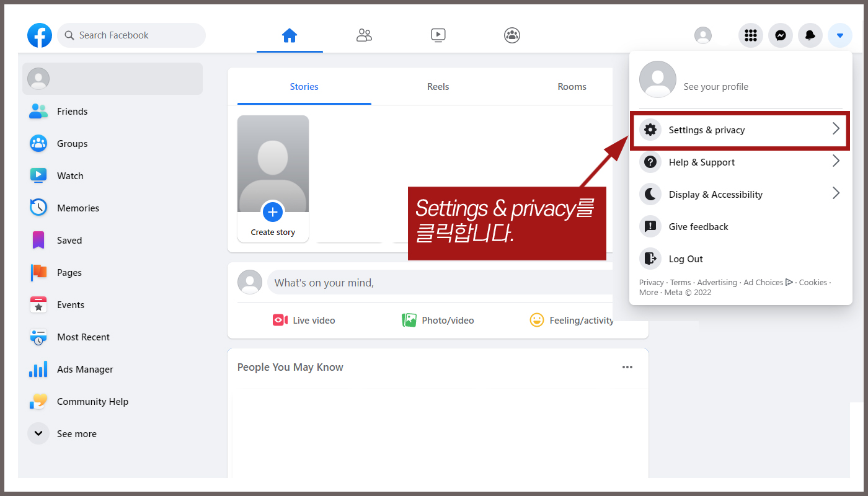The image size is (868, 496).
Task: Switch to the Stories tab
Action: (304, 87)
